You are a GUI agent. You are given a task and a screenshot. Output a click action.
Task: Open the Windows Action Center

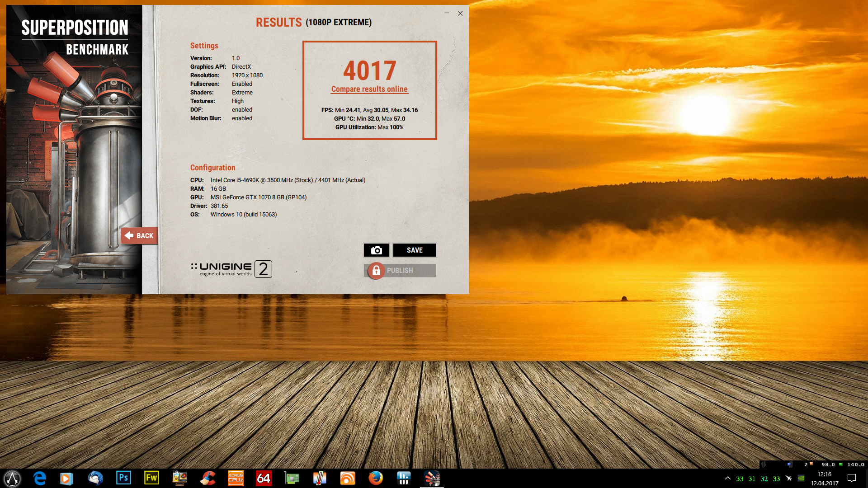tap(852, 478)
